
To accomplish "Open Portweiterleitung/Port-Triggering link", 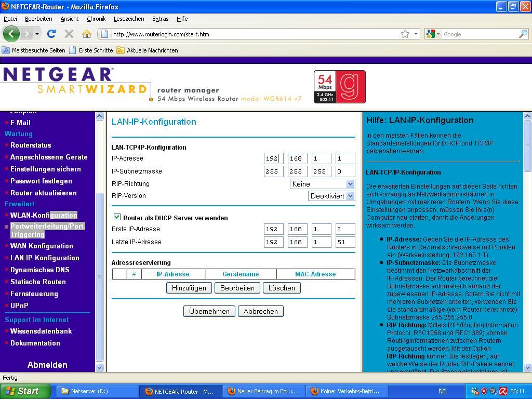I will (47, 230).
